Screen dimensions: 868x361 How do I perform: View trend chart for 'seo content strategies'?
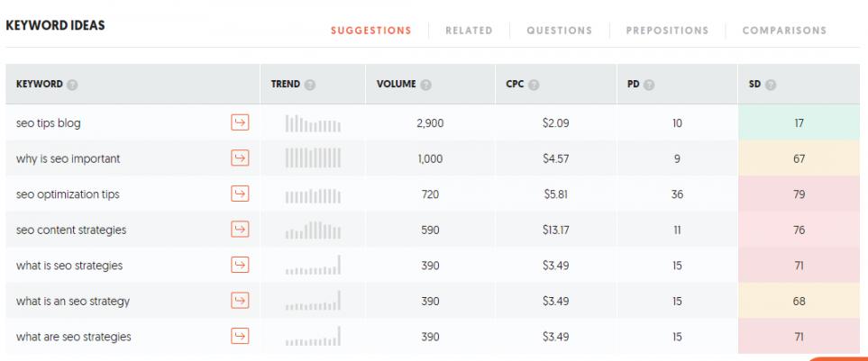[x=312, y=230]
